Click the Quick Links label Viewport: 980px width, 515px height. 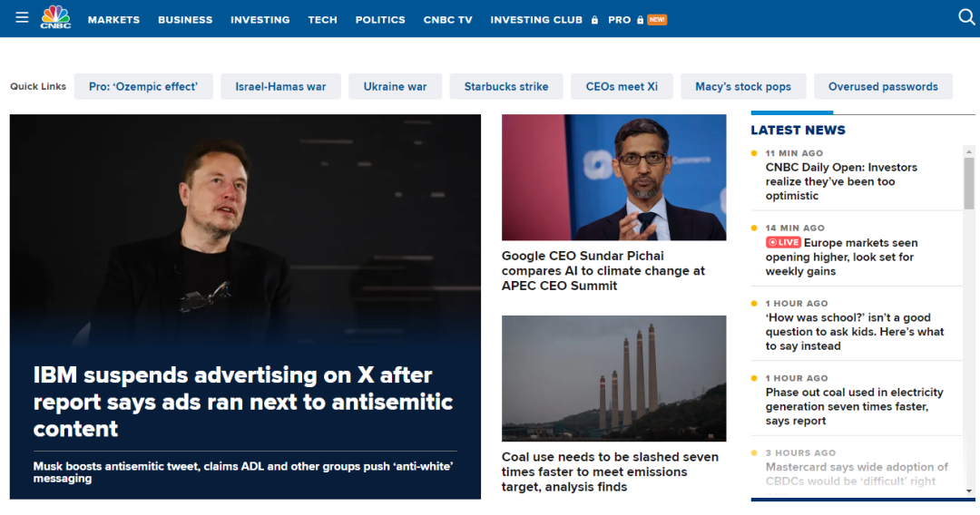pos(38,87)
